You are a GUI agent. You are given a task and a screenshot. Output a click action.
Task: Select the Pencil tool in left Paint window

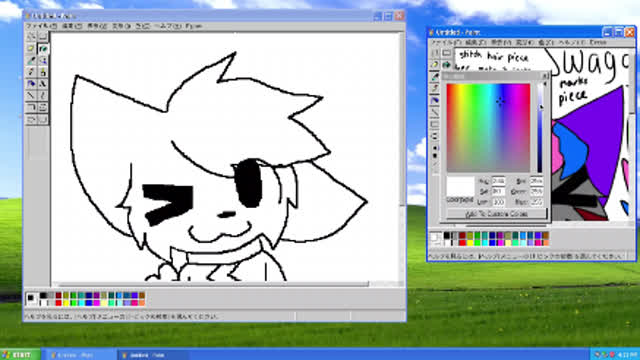point(31,72)
